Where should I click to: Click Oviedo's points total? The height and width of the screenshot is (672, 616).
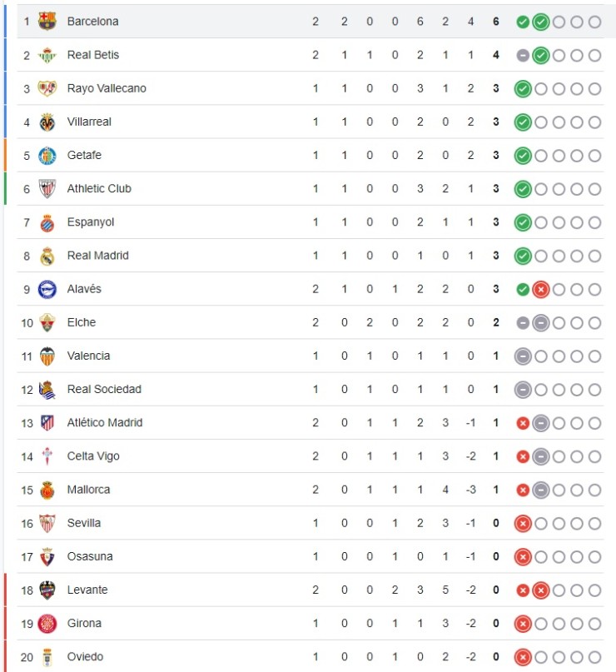495,656
